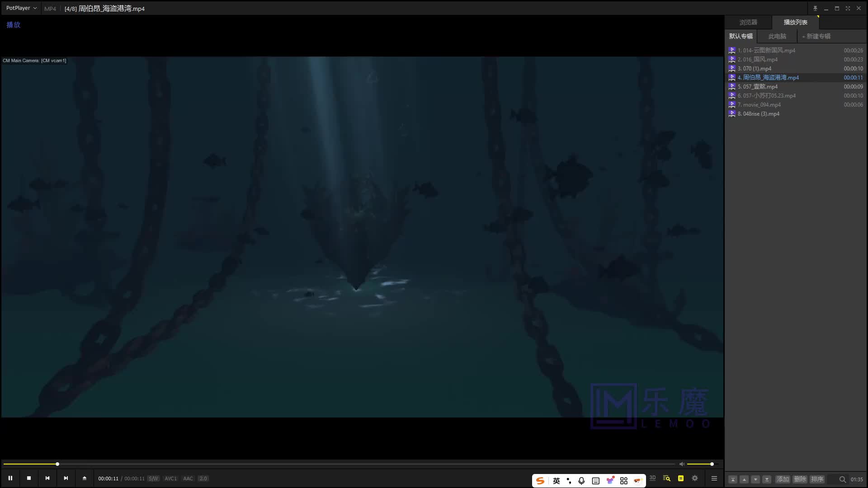The image size is (868, 488).
Task: Click MP4 file icon beside 048rise (3).mp4
Action: point(732,114)
